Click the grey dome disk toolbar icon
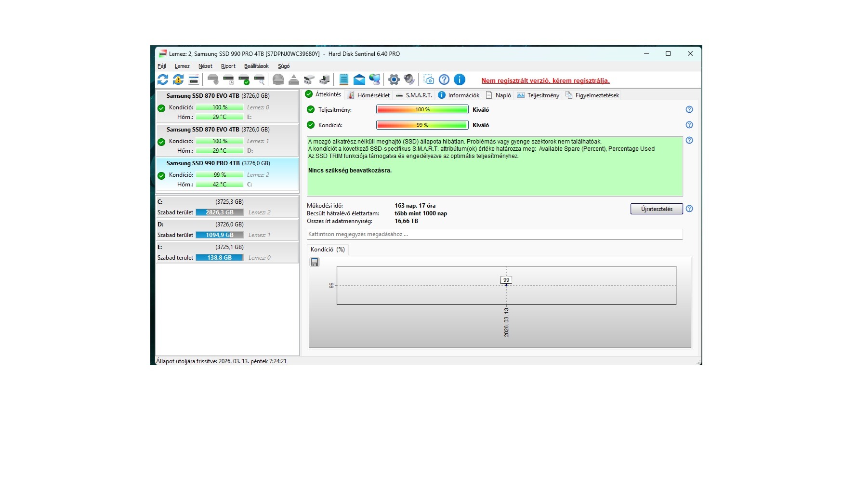Viewport: 868px width, 501px height. pos(278,79)
